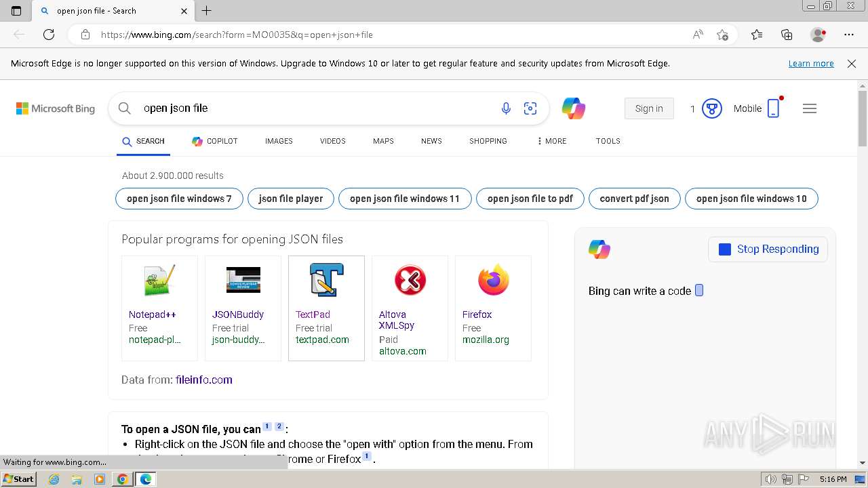Open the TextPad link
Image resolution: width=868 pixels, height=488 pixels.
point(313,314)
